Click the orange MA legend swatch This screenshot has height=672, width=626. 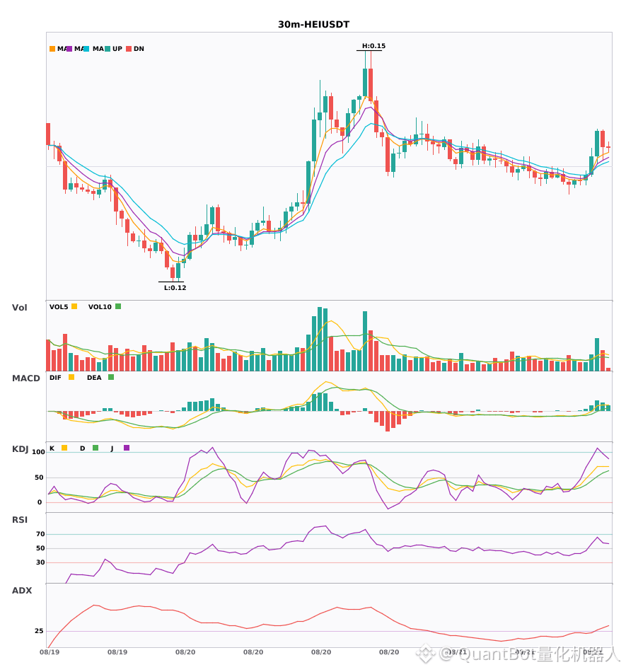coord(52,49)
